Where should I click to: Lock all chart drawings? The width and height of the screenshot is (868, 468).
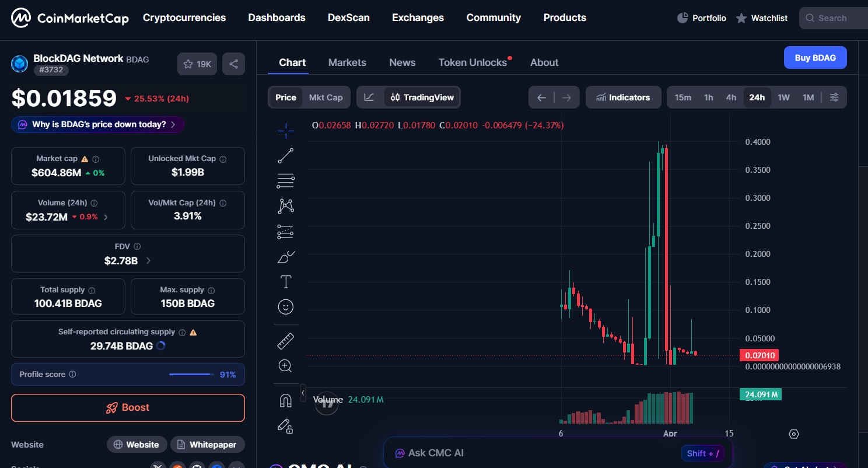[286, 427]
